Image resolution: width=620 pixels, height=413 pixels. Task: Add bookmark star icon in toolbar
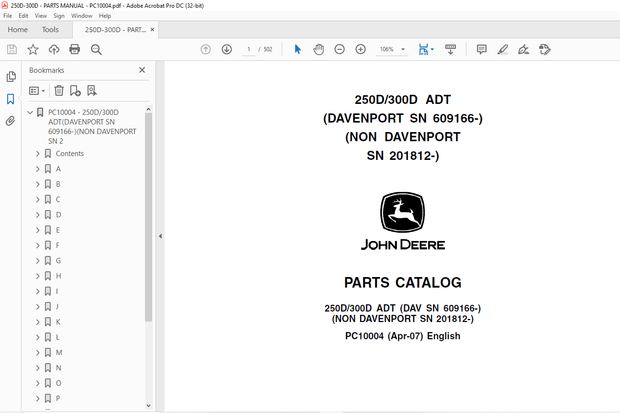33,49
